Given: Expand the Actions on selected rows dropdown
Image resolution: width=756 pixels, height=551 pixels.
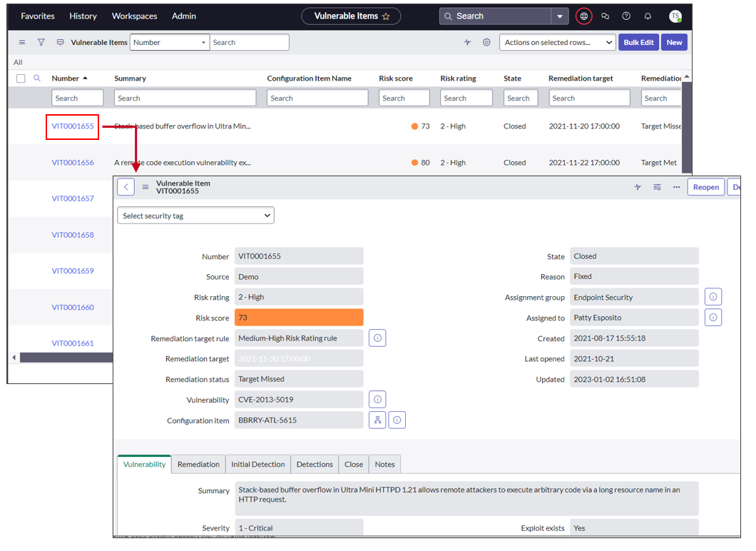Looking at the screenshot, I should tap(557, 42).
